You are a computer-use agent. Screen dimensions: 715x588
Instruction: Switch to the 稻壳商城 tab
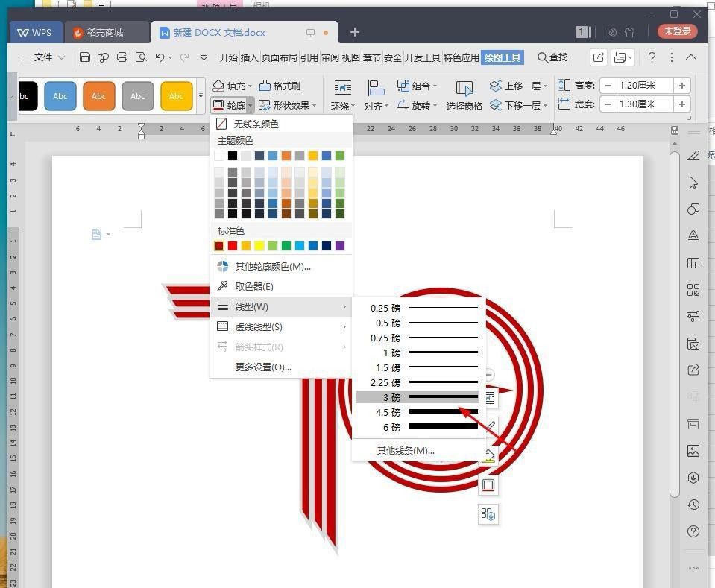click(x=99, y=32)
